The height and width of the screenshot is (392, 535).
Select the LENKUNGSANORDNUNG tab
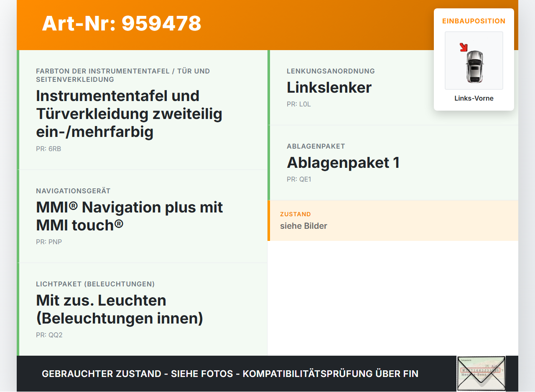[x=330, y=71]
